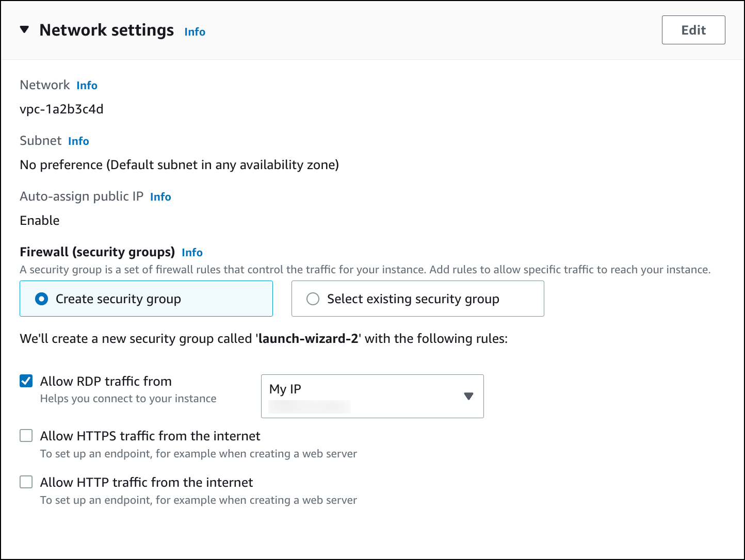Click the selected Create security group tile
Viewport: 745px width, 560px height.
(x=146, y=299)
